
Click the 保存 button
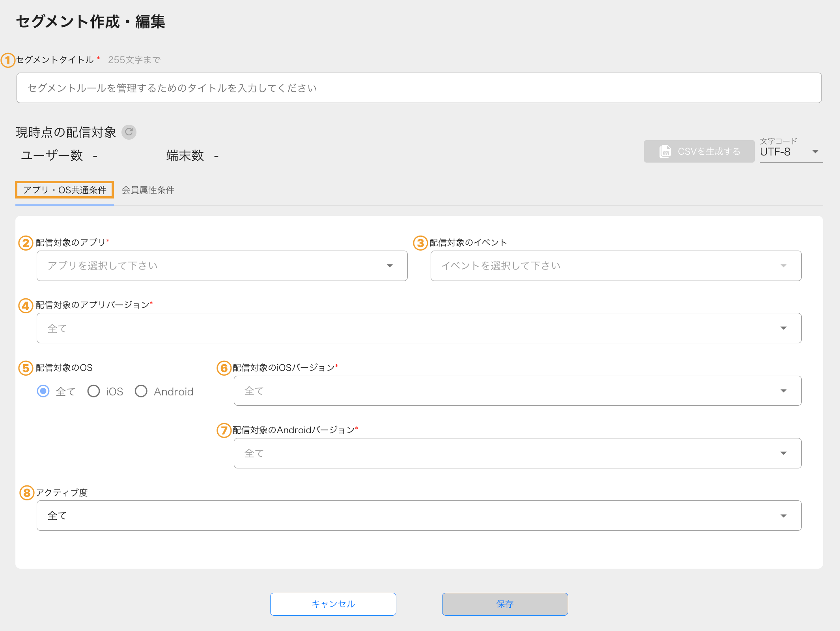pos(505,604)
